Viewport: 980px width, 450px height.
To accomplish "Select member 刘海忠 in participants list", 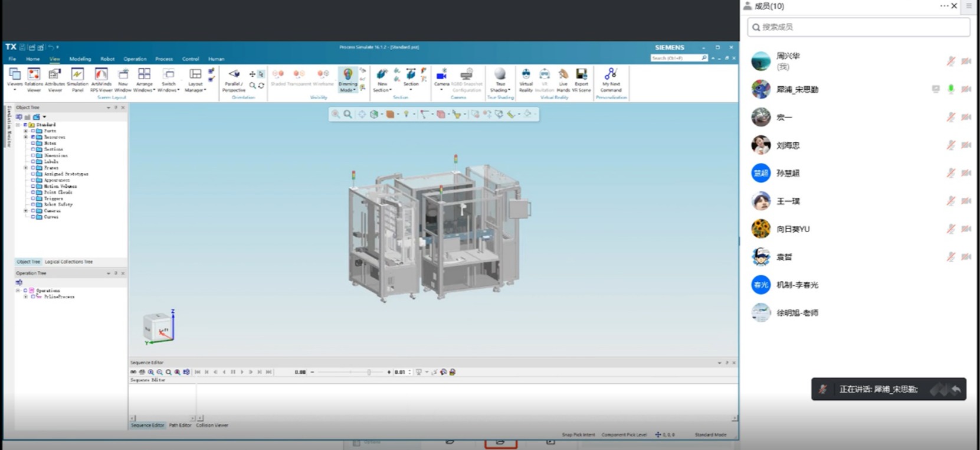I will [x=788, y=145].
